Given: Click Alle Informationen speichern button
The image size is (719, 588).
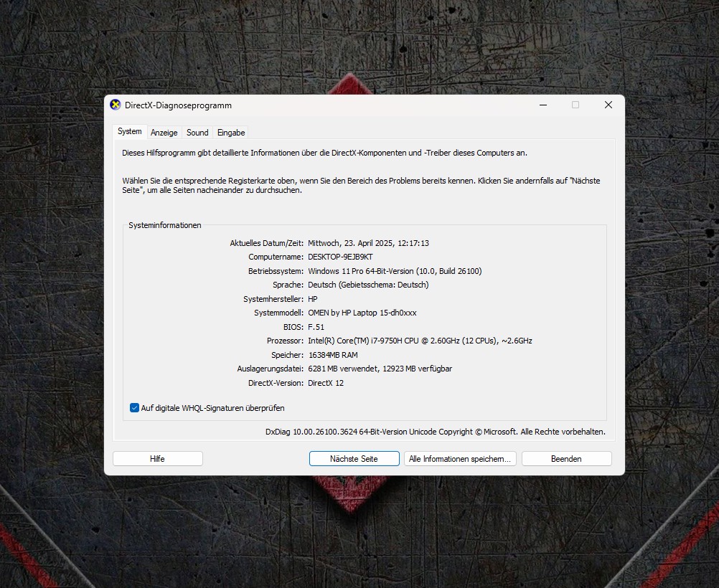Looking at the screenshot, I should coord(460,459).
